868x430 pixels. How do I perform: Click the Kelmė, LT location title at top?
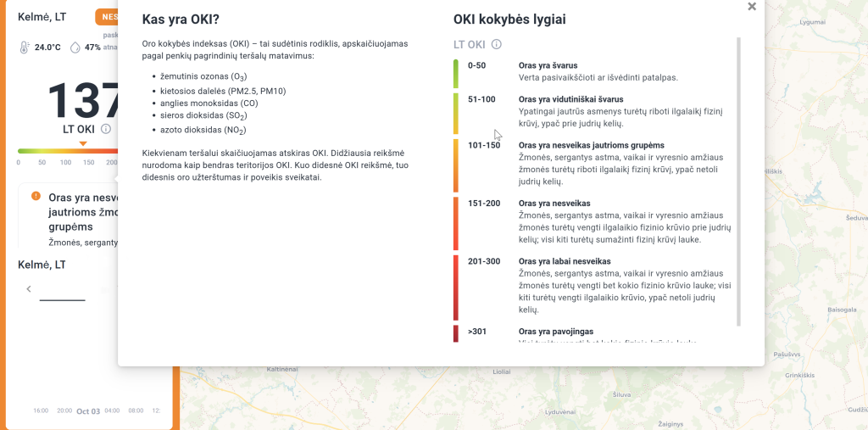pos(42,17)
